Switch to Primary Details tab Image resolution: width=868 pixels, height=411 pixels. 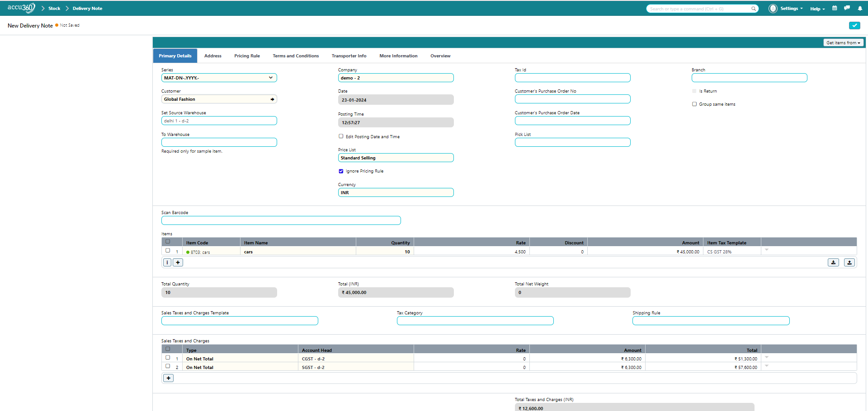[175, 56]
